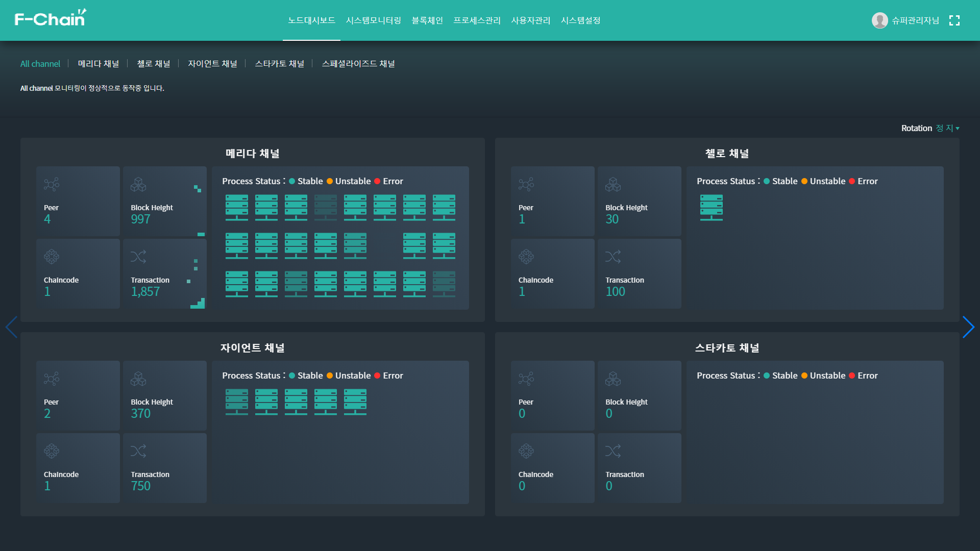
Task: Click Peer icon in 메리다 채널
Action: pyautogui.click(x=52, y=184)
